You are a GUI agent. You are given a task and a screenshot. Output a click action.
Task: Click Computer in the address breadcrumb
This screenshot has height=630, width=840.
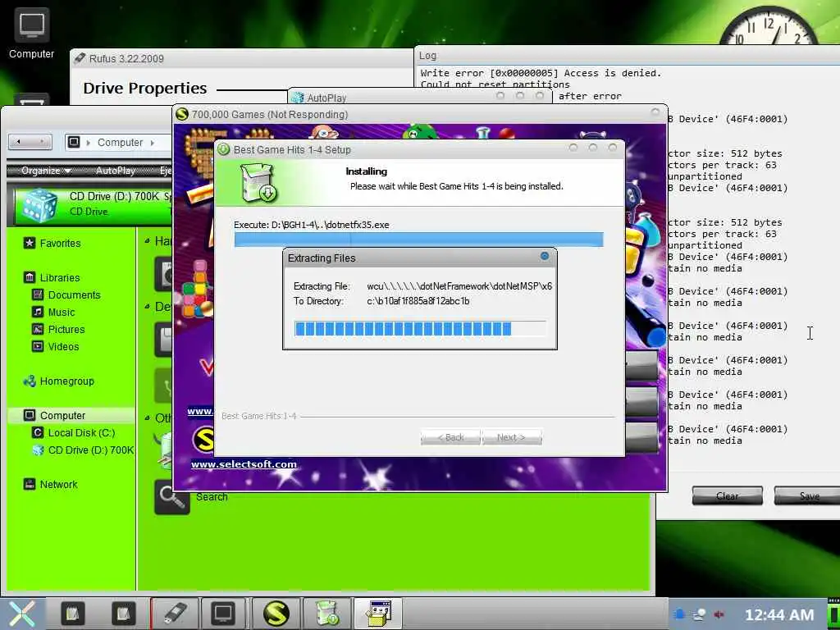tap(120, 143)
